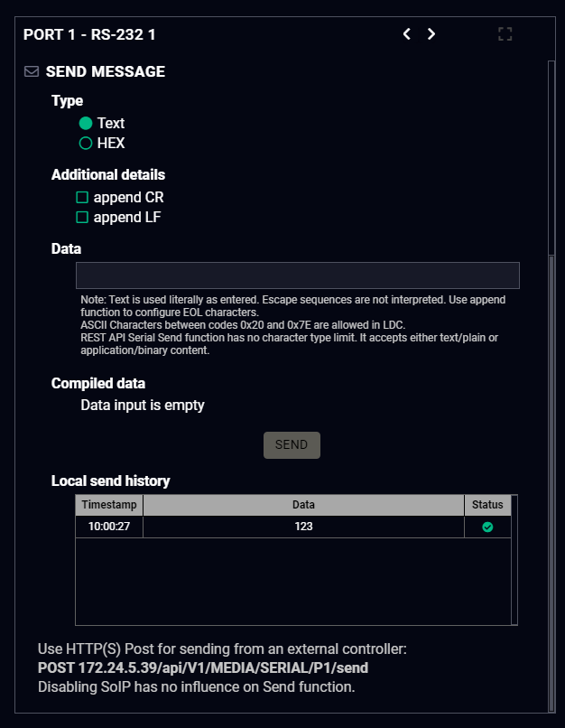The width and height of the screenshot is (565, 728).
Task: Click the envelope Send Message icon
Action: click(32, 71)
